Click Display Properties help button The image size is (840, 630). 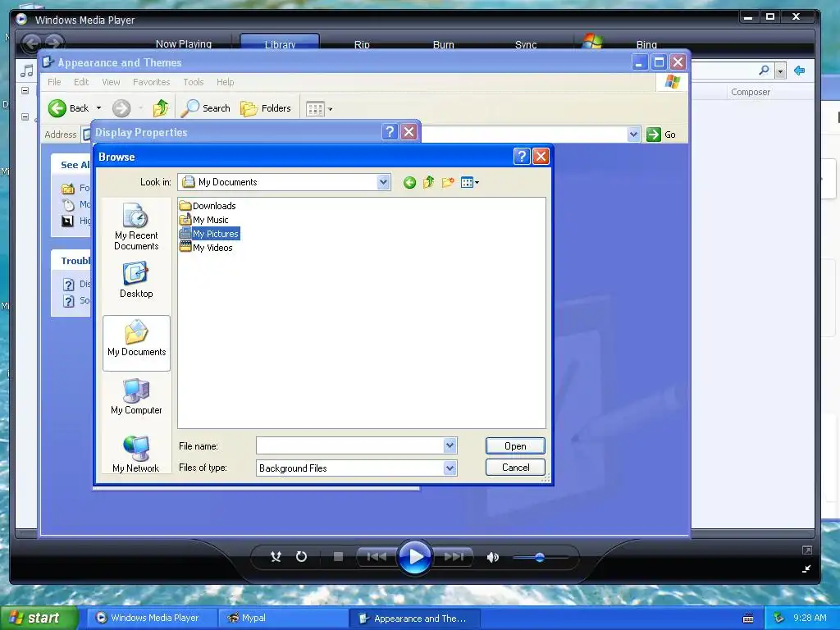[390, 132]
